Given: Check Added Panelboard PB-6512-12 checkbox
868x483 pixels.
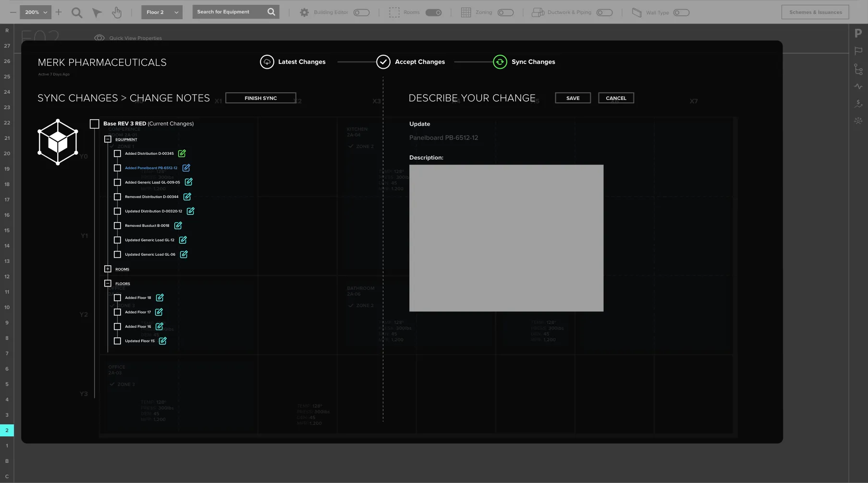Looking at the screenshot, I should (x=117, y=168).
